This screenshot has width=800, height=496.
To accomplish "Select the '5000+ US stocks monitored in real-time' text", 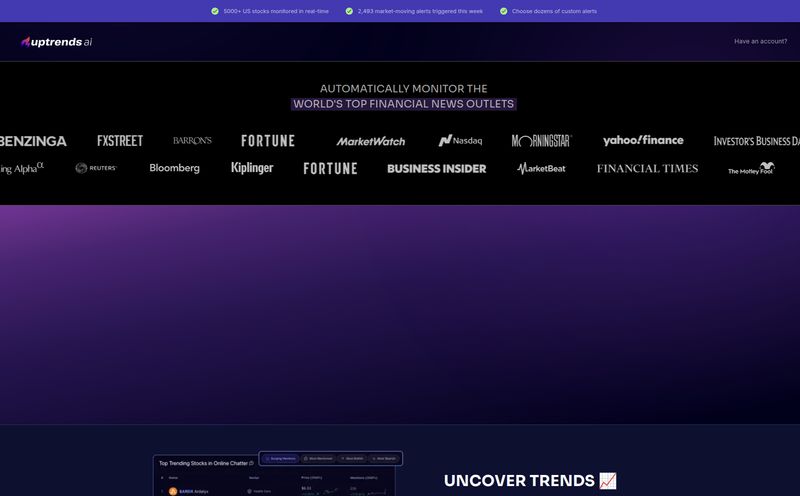I will pyautogui.click(x=276, y=11).
